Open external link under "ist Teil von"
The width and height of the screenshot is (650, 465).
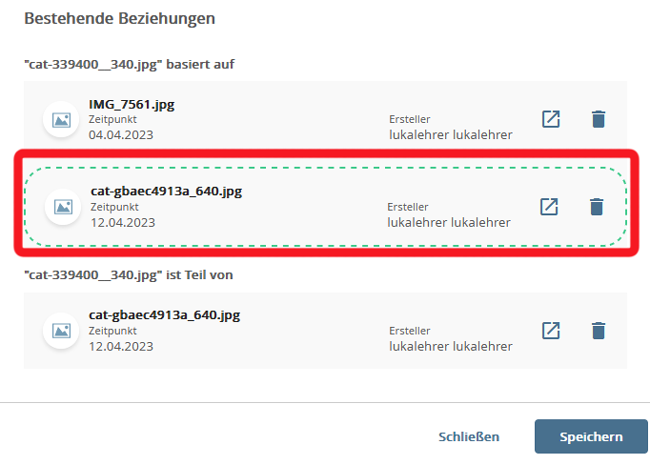(x=550, y=330)
